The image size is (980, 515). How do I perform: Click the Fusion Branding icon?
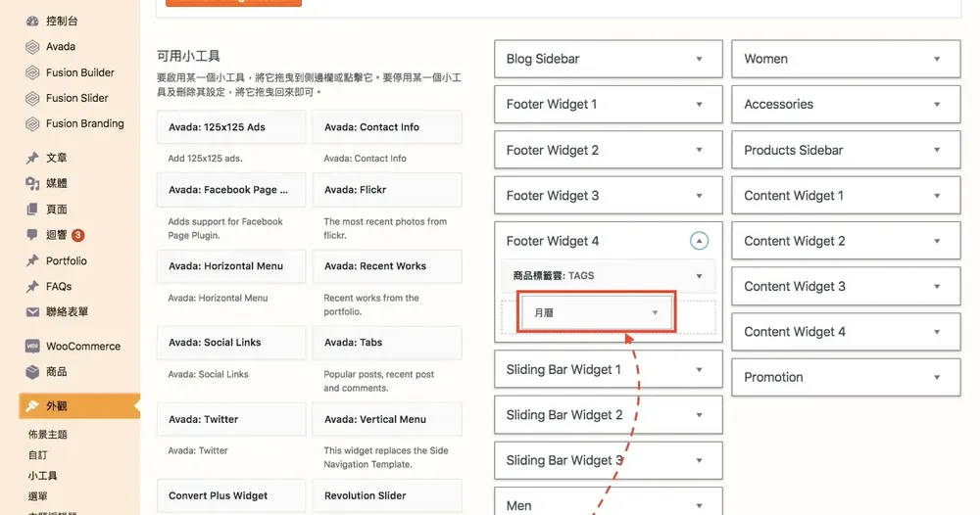point(32,123)
